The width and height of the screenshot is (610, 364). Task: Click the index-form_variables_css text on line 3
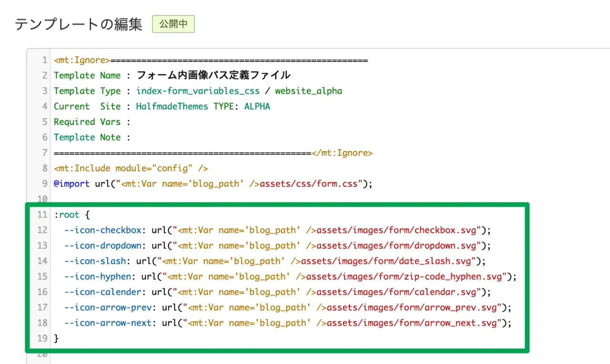point(198,91)
